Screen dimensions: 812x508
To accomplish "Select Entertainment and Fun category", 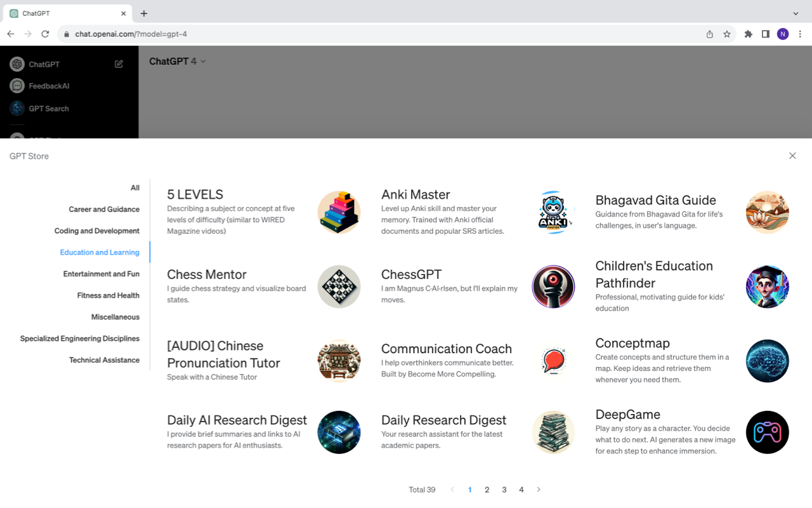I will point(101,274).
